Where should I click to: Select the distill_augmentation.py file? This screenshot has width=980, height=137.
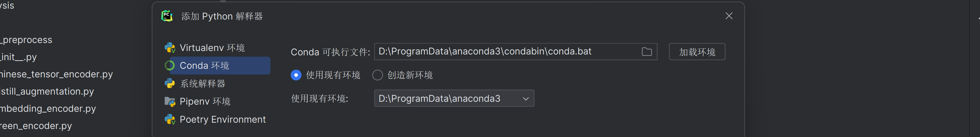(47, 91)
